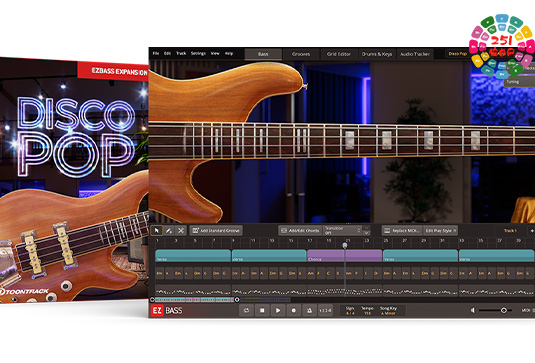Open the Song Key A Minor selector
The image size is (535, 363).
(x=388, y=311)
